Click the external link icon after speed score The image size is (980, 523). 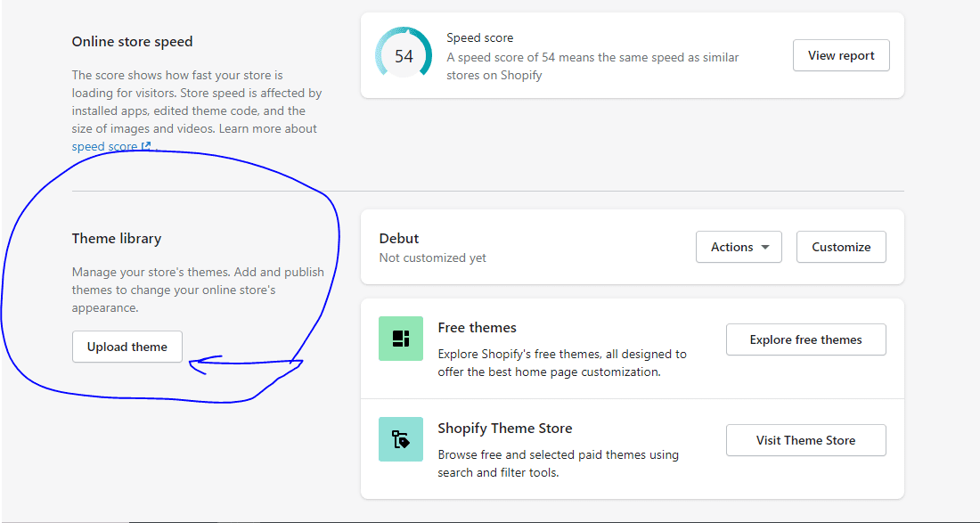pos(146,146)
